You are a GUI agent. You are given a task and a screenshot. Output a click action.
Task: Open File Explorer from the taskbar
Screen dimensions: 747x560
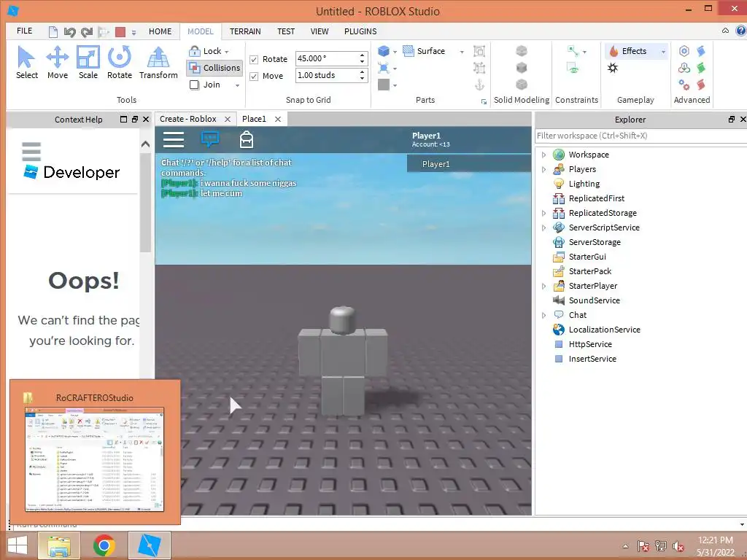tap(58, 545)
